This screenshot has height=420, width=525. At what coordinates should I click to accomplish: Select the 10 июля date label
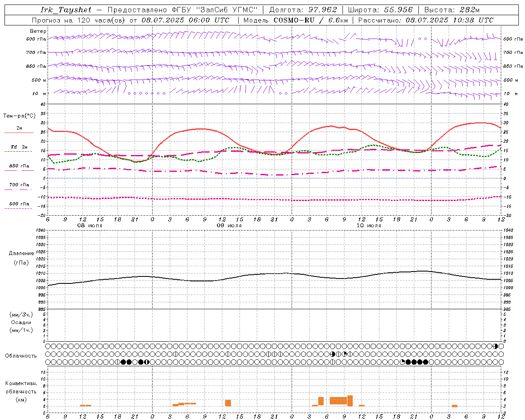point(369,226)
